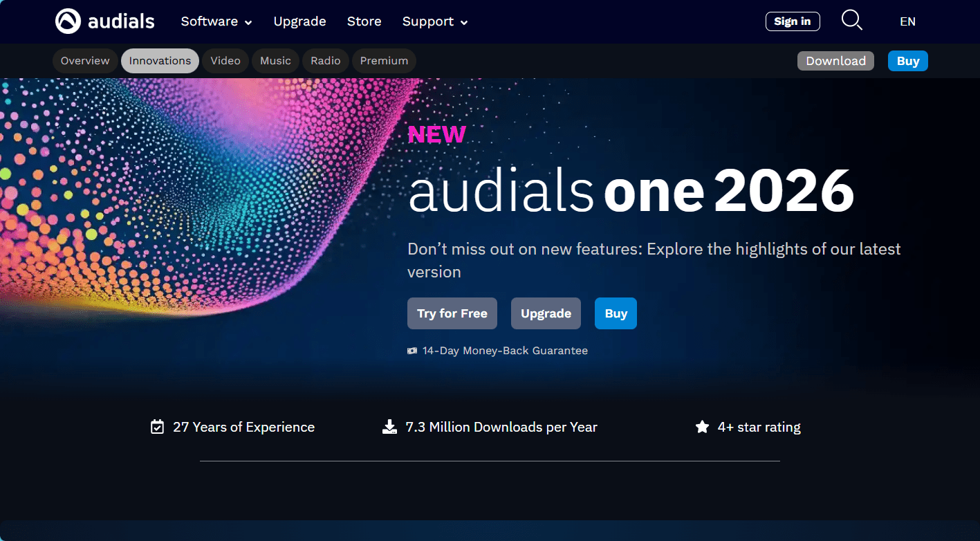Viewport: 980px width, 541px height.
Task: Switch to the Radio tab
Action: (325, 61)
